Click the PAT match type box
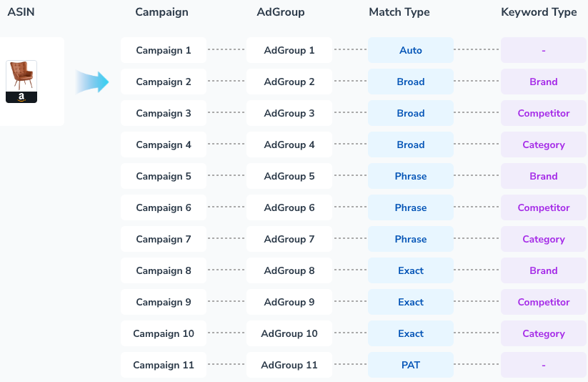Viewport: 588px width, 382px height. click(x=411, y=366)
